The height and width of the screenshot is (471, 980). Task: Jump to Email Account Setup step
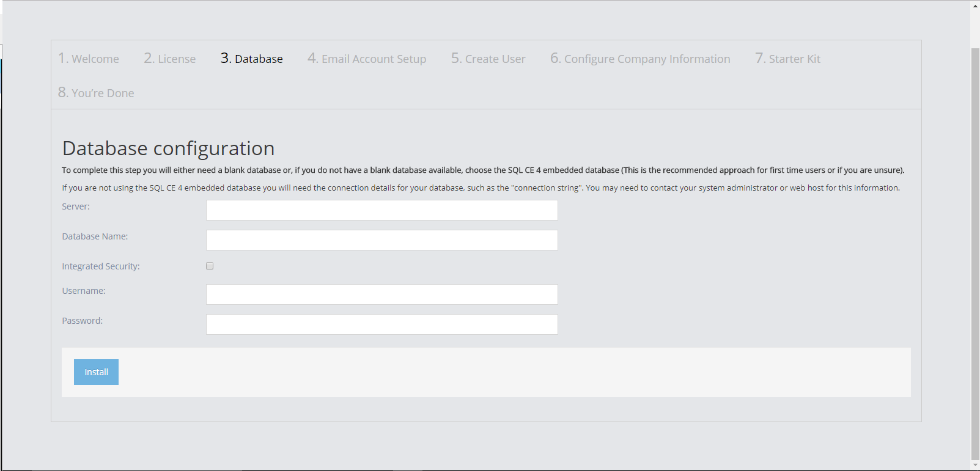[367, 59]
